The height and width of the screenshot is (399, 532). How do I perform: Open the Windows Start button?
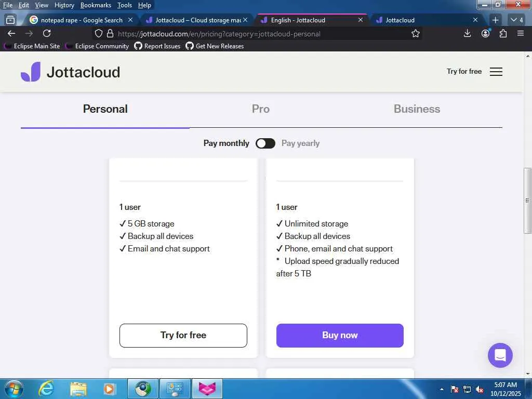point(14,389)
